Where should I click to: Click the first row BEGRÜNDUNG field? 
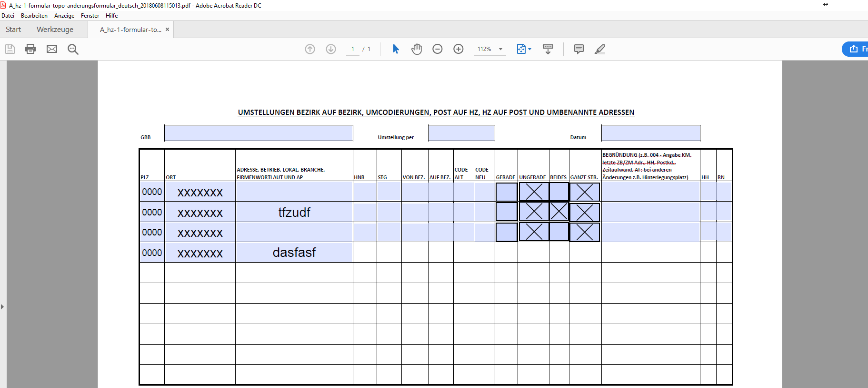(x=650, y=192)
